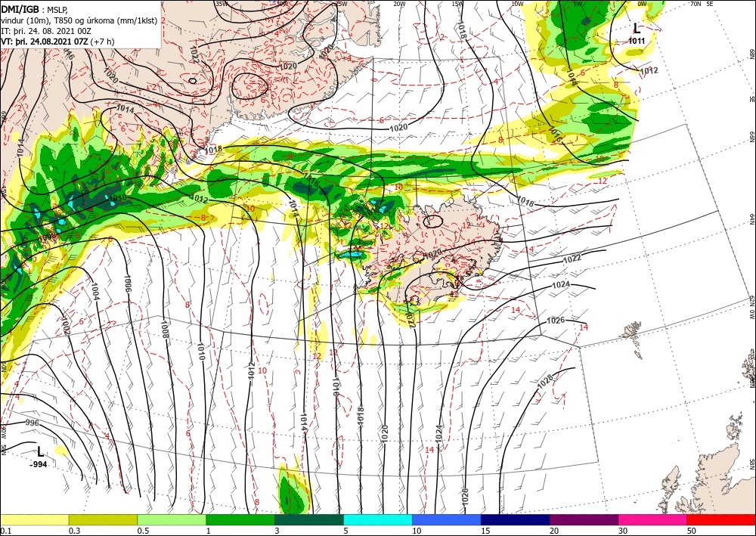Viewport: 756px width, 536px height.
Task: Click the '1006' isobar label
Action: (128, 284)
